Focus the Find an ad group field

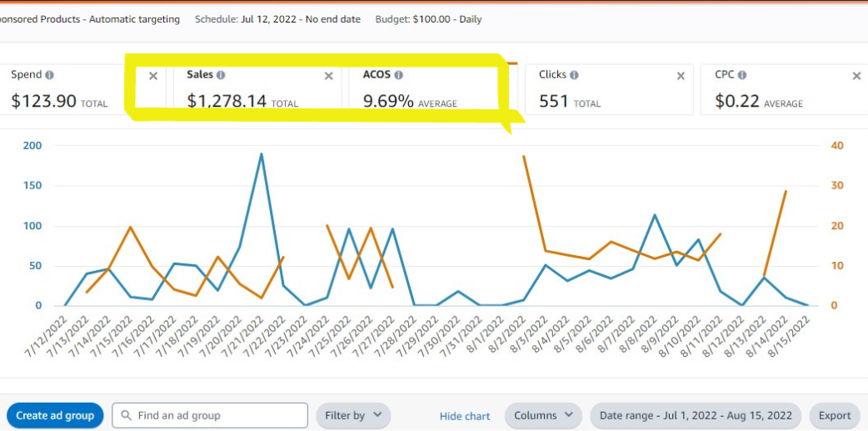point(217,415)
